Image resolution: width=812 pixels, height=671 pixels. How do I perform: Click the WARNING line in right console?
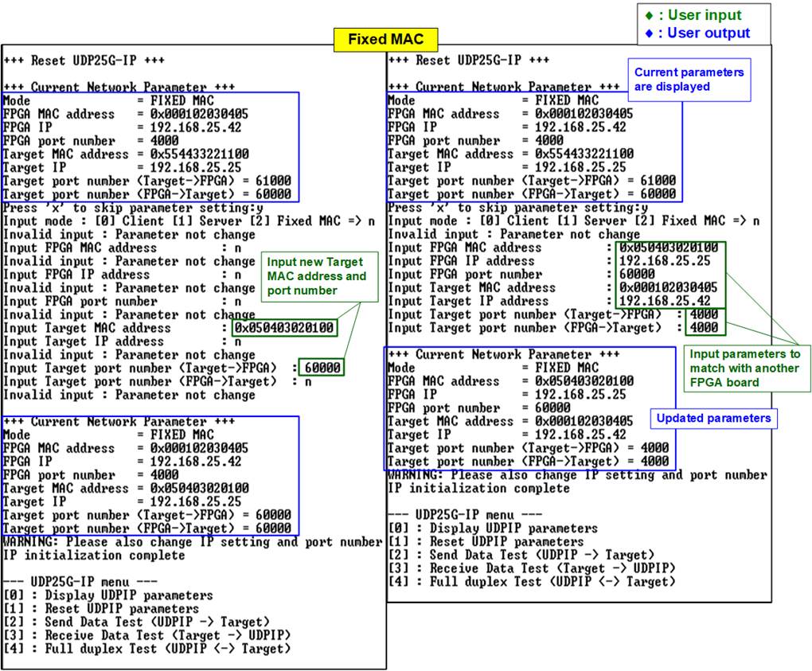tap(577, 475)
